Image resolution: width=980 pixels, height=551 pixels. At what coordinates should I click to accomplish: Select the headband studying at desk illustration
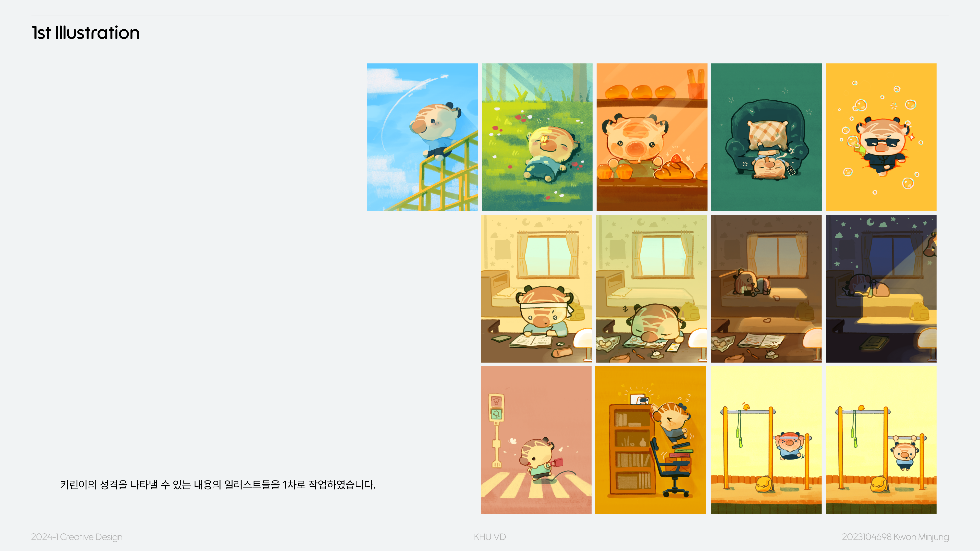pyautogui.click(x=536, y=289)
